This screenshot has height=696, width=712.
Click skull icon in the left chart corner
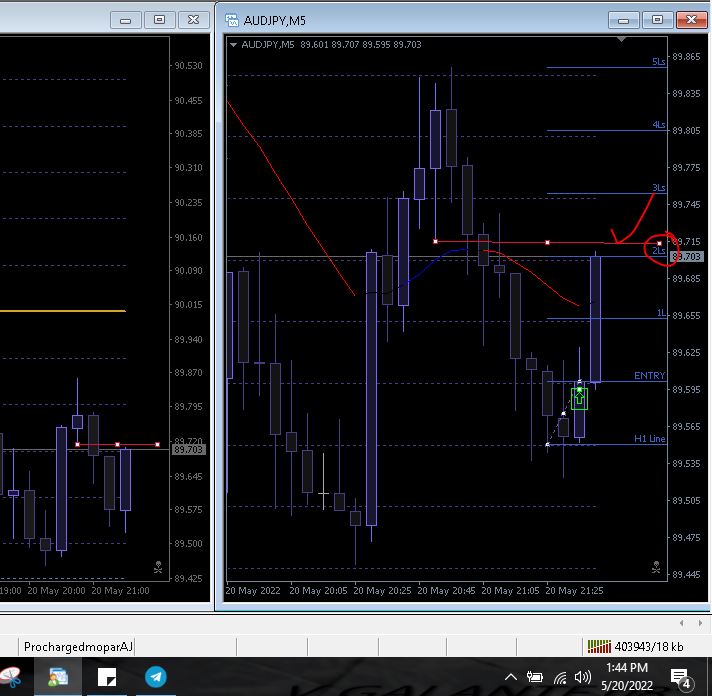click(158, 568)
